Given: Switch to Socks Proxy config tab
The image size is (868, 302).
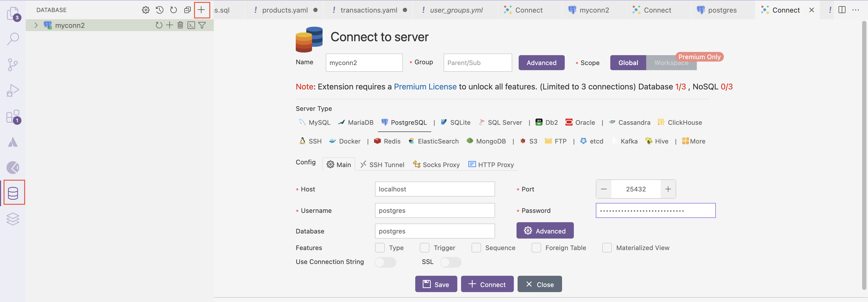Looking at the screenshot, I should [x=436, y=165].
